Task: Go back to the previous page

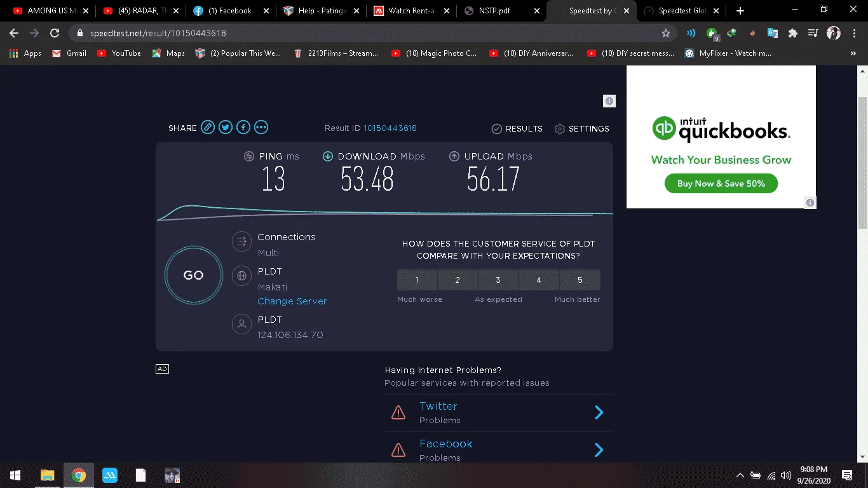Action: [x=14, y=33]
